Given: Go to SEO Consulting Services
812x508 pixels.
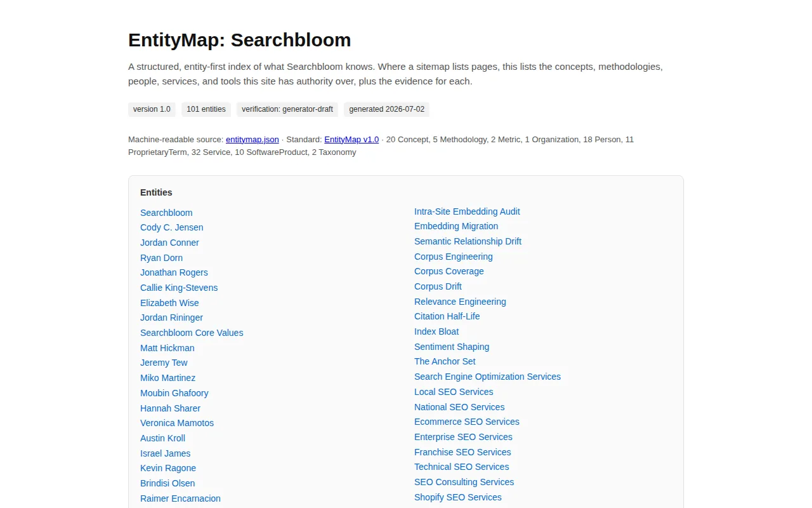Looking at the screenshot, I should (464, 482).
